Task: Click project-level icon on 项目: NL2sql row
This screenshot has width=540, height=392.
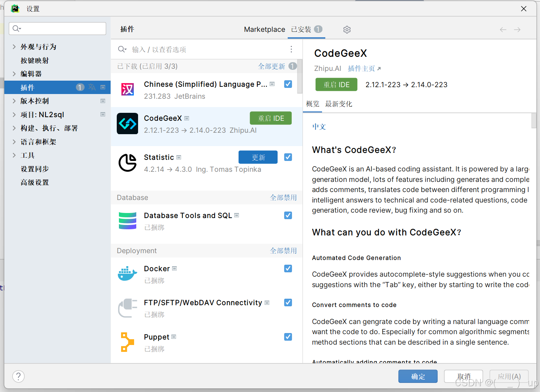Action: [103, 115]
